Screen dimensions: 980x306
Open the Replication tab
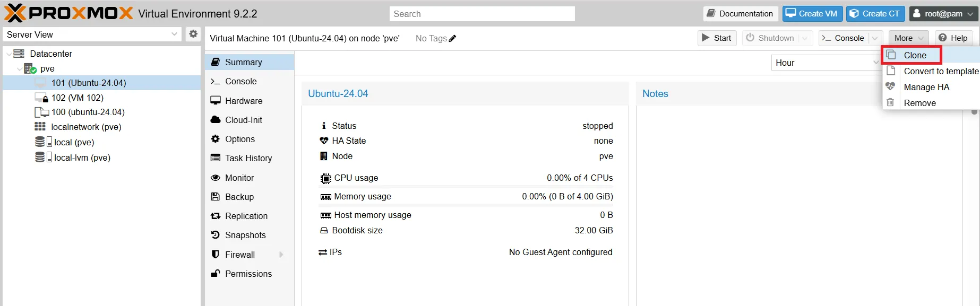[x=250, y=216]
